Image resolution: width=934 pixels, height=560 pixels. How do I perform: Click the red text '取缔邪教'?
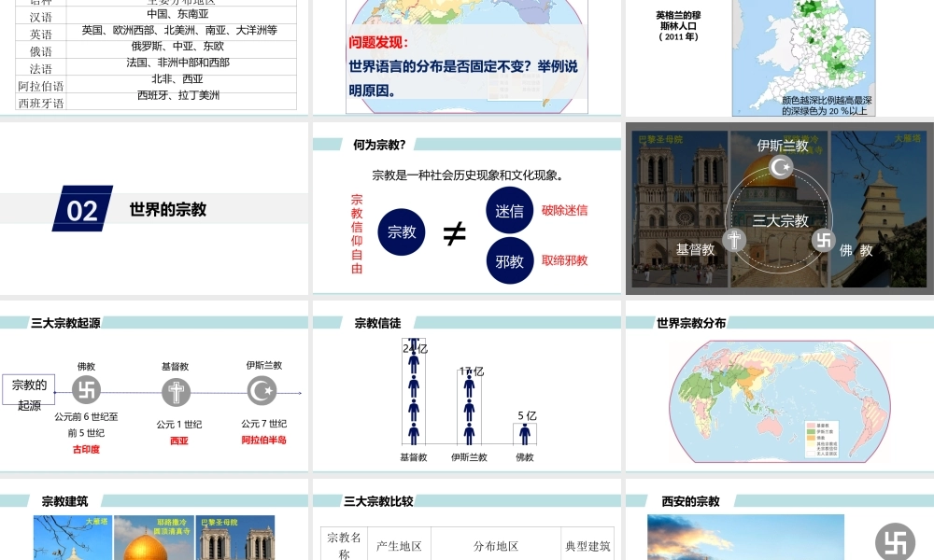[x=565, y=260]
